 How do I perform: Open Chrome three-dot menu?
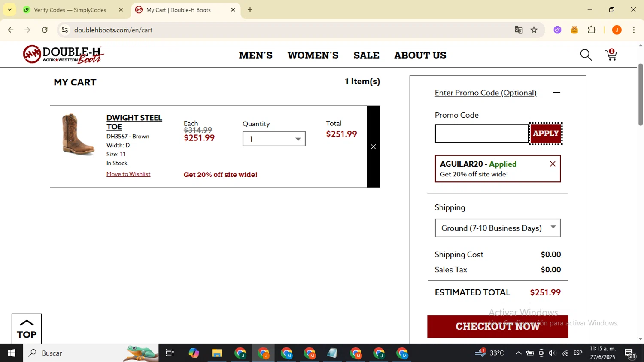[x=634, y=30]
